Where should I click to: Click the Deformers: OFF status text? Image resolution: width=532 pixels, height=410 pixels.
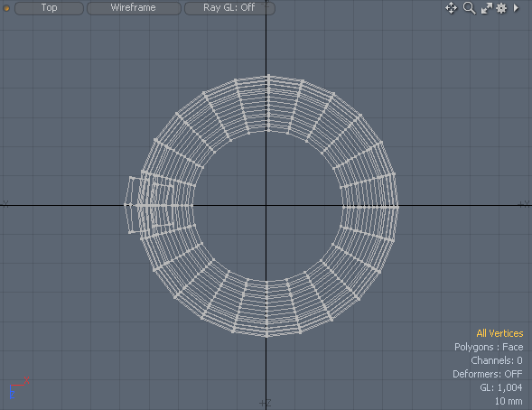[487, 374]
